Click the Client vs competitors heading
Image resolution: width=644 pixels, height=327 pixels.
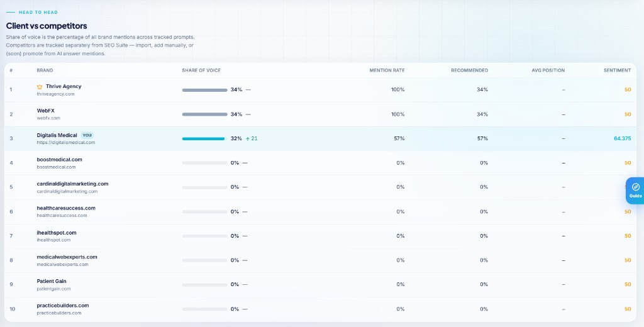pyautogui.click(x=47, y=26)
